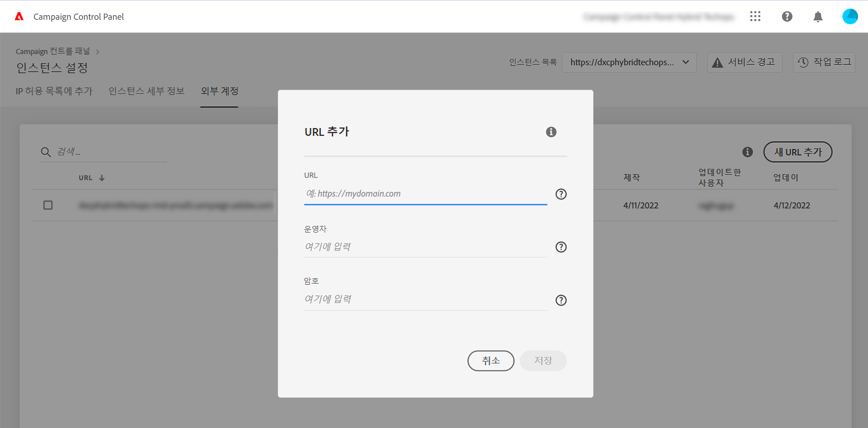Switch to the 인스턴스 세부 정보 tab
Image resolution: width=868 pixels, height=428 pixels.
pos(146,91)
